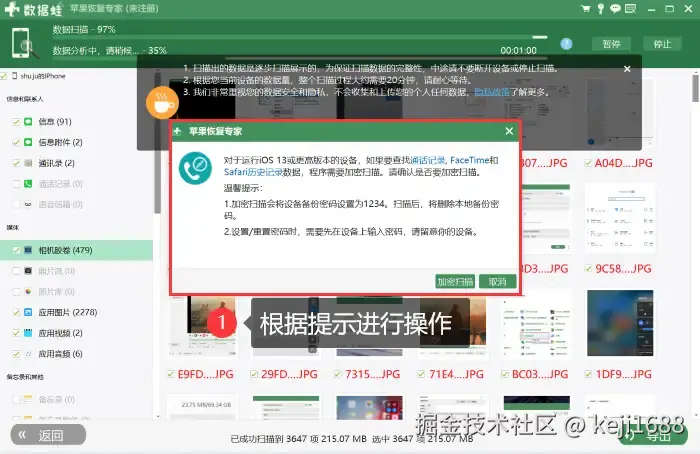Viewport: 700px width, 454px height.
Task: Click the 备忘录 notes icon
Action: pos(28,399)
